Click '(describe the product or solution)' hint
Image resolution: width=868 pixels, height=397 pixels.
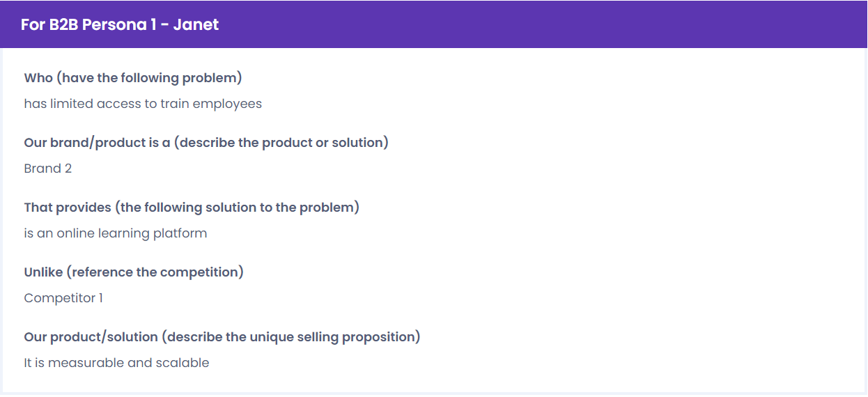[281, 142]
